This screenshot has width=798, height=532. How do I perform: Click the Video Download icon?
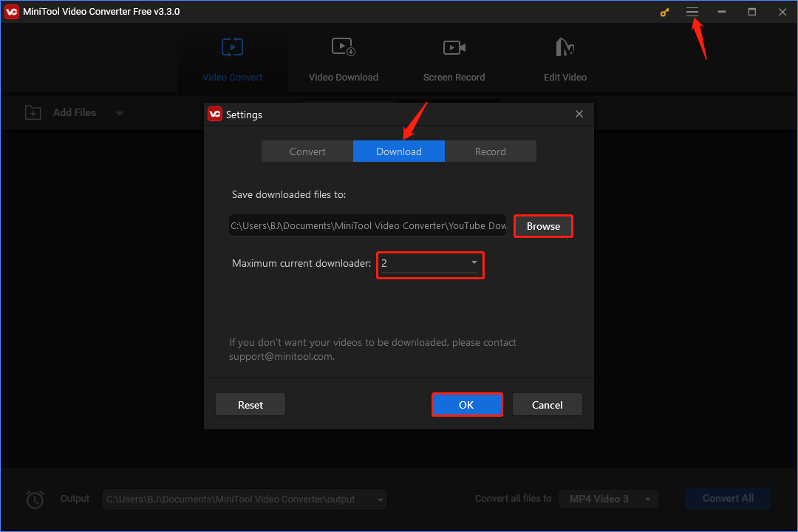pyautogui.click(x=344, y=47)
